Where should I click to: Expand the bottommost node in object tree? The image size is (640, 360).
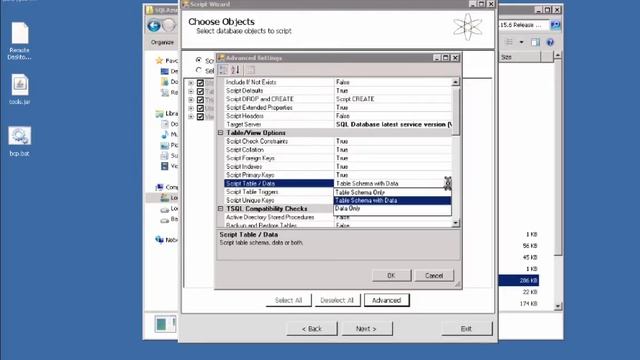click(x=191, y=117)
